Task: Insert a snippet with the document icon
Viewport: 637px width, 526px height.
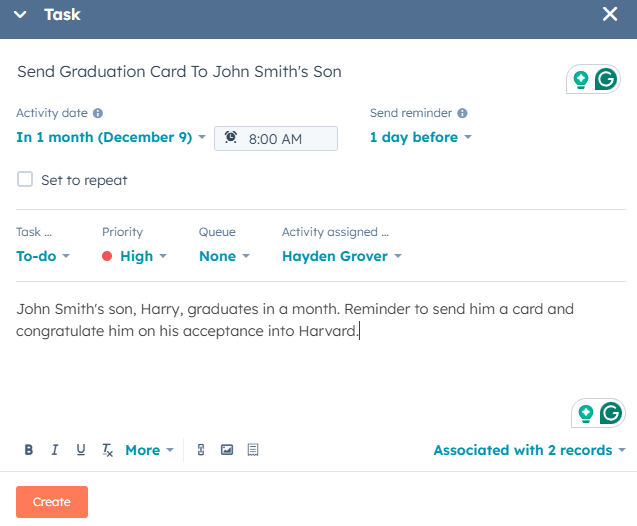Action: 253,450
